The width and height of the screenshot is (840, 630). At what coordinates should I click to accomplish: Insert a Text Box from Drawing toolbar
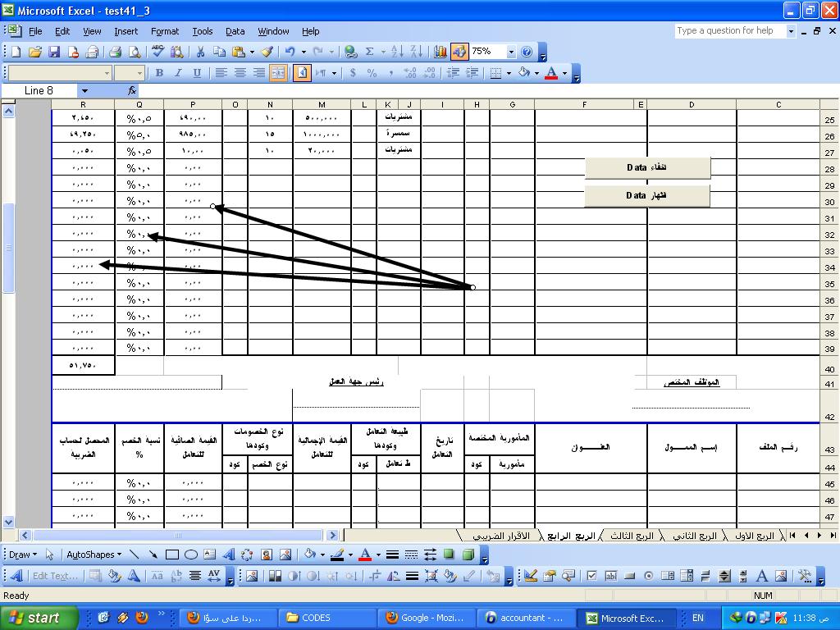[x=210, y=555]
